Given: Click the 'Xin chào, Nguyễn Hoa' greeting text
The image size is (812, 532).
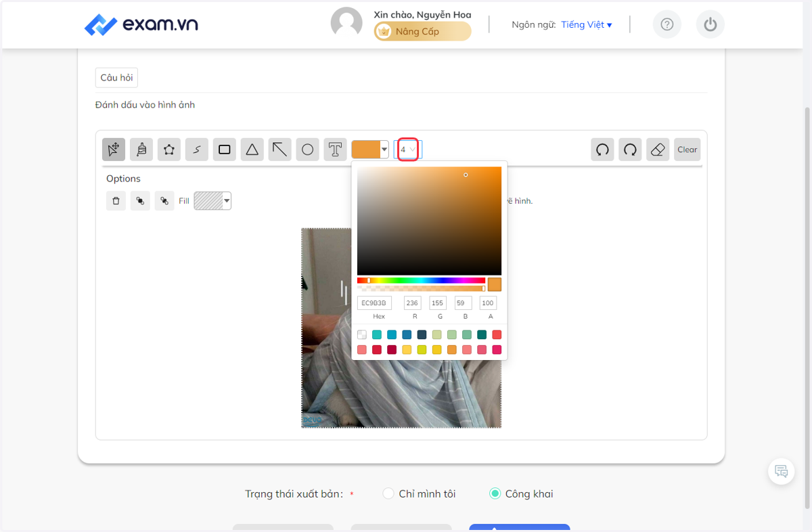Looking at the screenshot, I should (422, 14).
